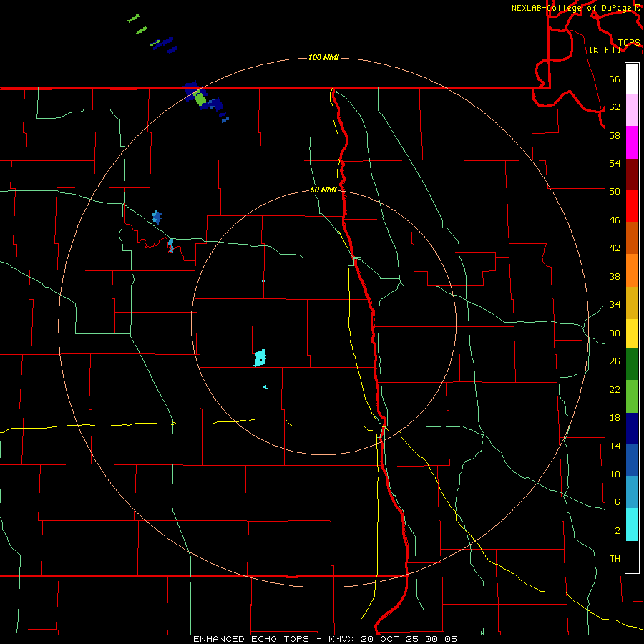
Task: Click the 50 value beside the legend
Action: (x=615, y=192)
